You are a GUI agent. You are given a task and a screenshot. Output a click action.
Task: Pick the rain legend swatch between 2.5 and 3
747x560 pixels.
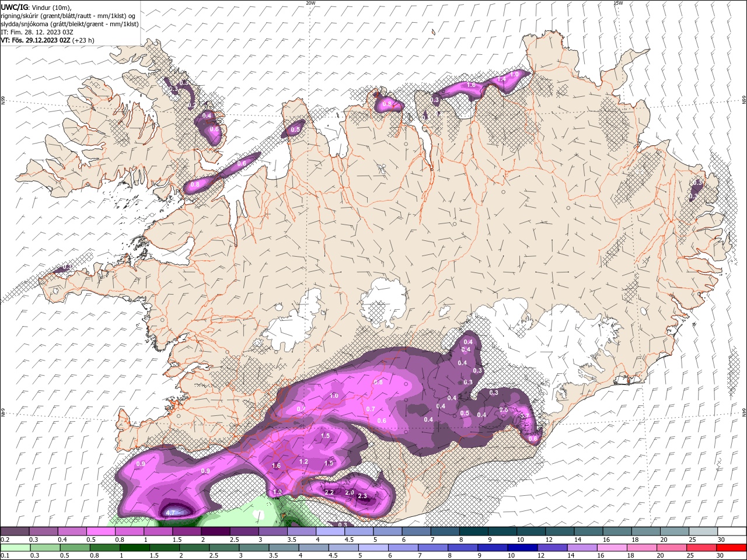[x=224, y=548]
